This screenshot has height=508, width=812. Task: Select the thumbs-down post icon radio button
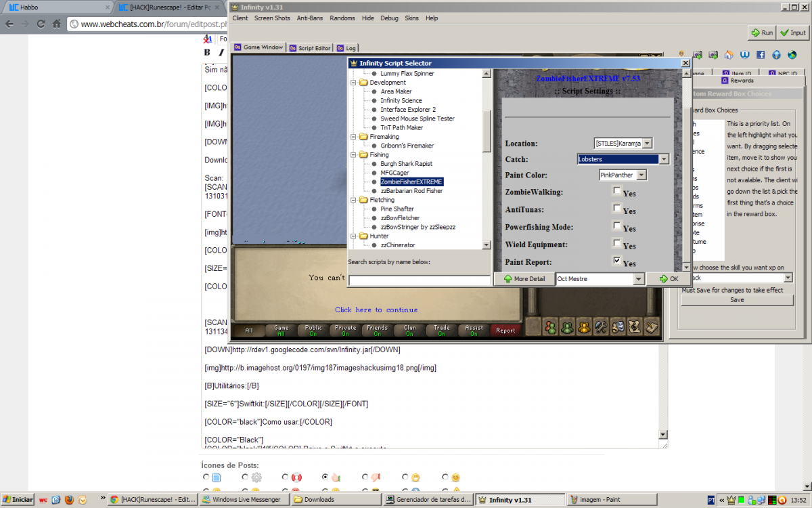365,478
